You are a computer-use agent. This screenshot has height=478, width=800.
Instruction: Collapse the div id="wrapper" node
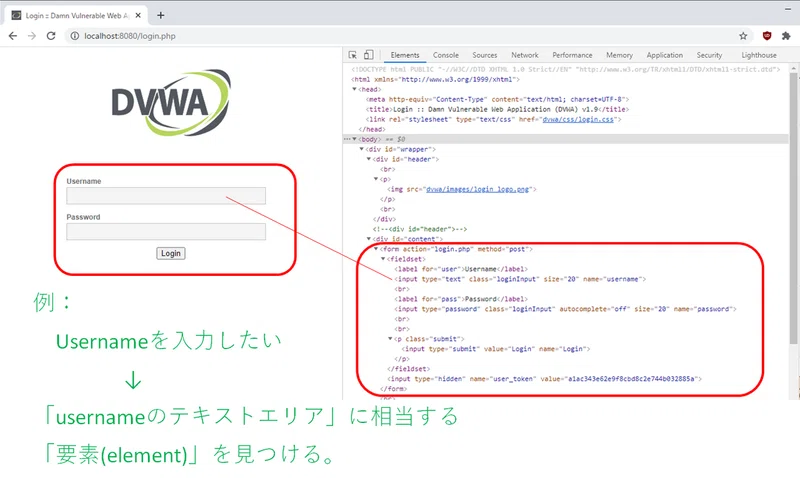(362, 149)
